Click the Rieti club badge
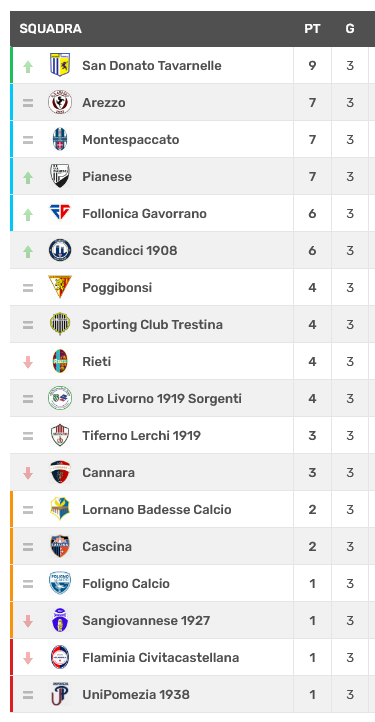The image size is (375, 722). [x=60, y=361]
